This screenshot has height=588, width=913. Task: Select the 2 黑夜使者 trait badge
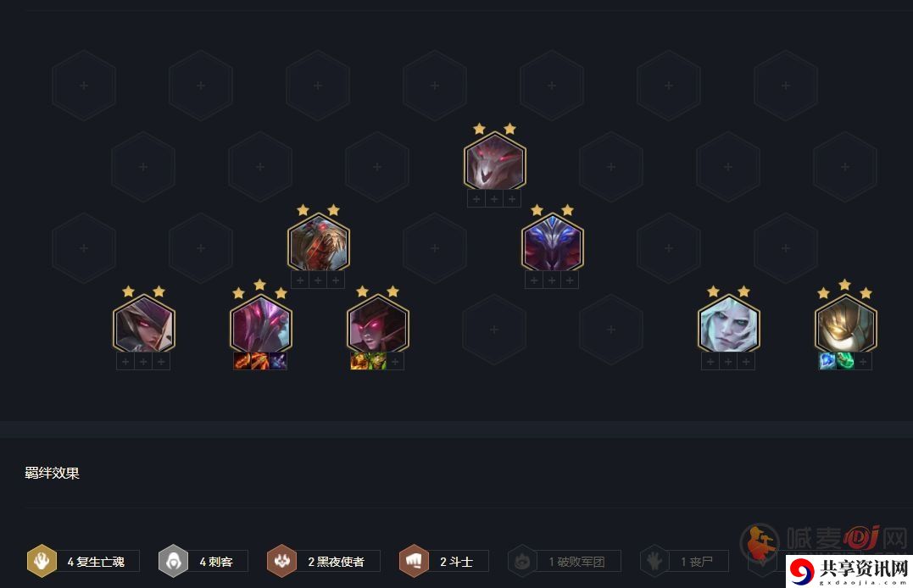point(323,561)
